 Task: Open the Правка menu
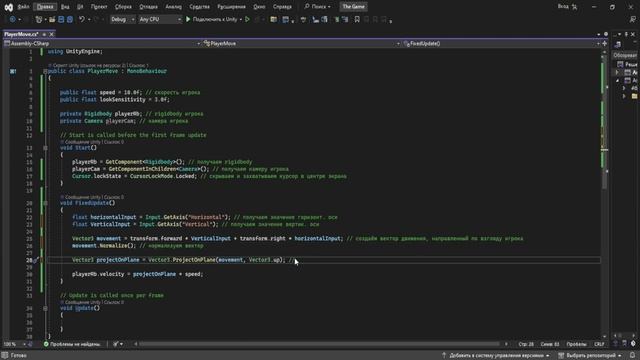(45, 7)
